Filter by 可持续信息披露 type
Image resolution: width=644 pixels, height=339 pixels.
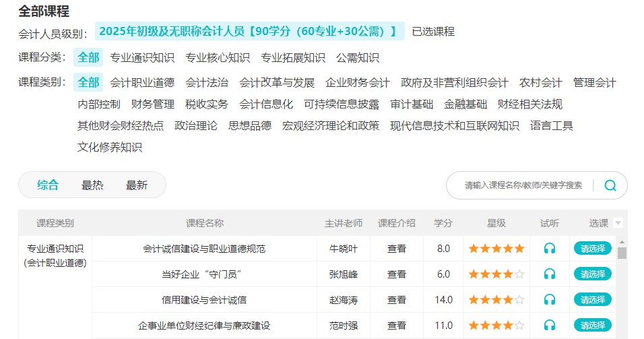coord(342,104)
